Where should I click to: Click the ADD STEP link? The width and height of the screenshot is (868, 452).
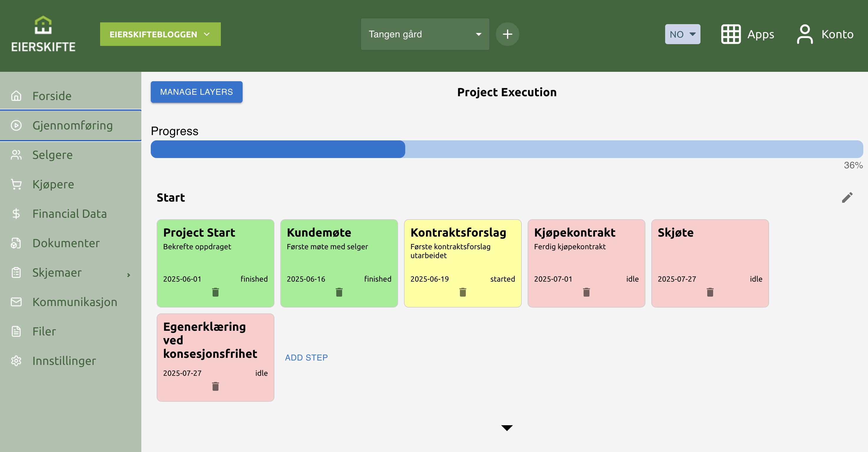click(306, 358)
